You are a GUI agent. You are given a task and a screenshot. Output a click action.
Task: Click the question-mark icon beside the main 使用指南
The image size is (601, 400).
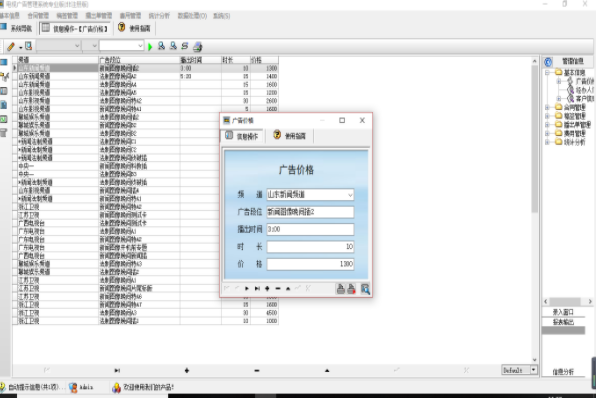point(122,28)
